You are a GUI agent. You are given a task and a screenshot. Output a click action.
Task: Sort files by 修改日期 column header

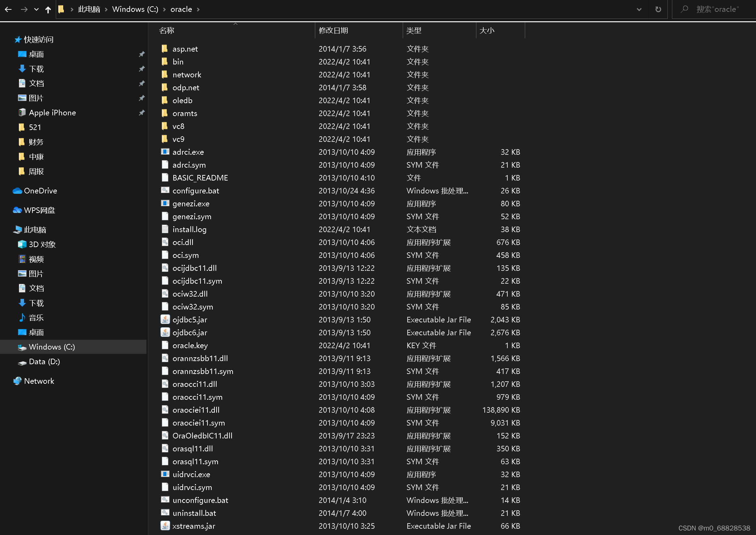[333, 31]
